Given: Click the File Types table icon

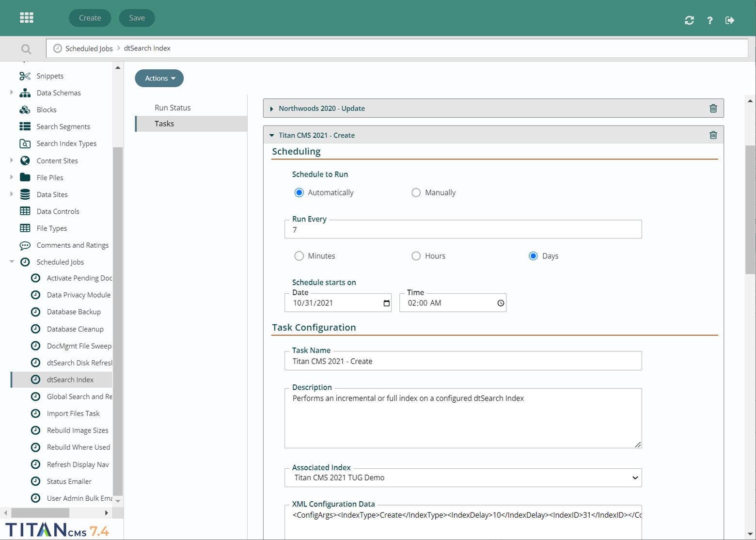Looking at the screenshot, I should (x=25, y=228).
